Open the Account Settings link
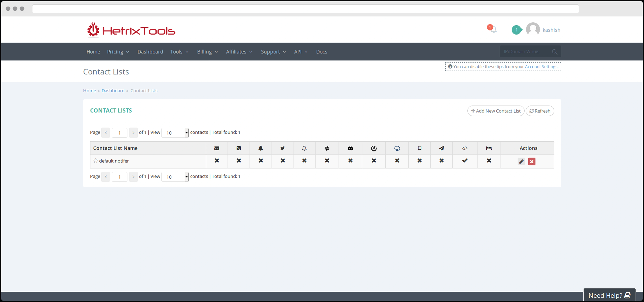Screen dimensions: 644x302 (541, 67)
